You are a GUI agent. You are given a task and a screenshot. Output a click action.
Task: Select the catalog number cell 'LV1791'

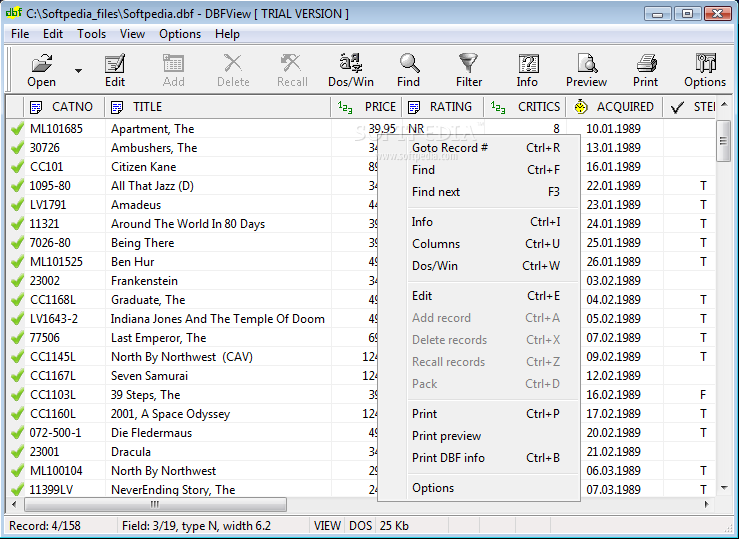[65, 204]
